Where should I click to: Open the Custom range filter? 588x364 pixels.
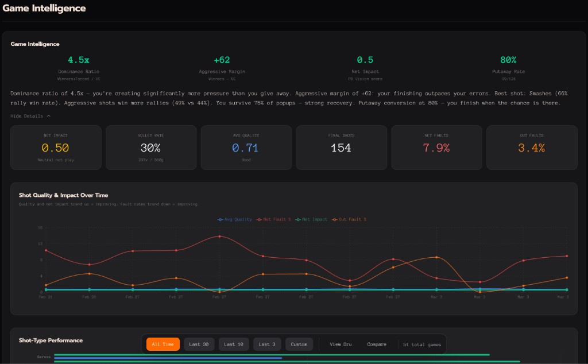tap(299, 344)
